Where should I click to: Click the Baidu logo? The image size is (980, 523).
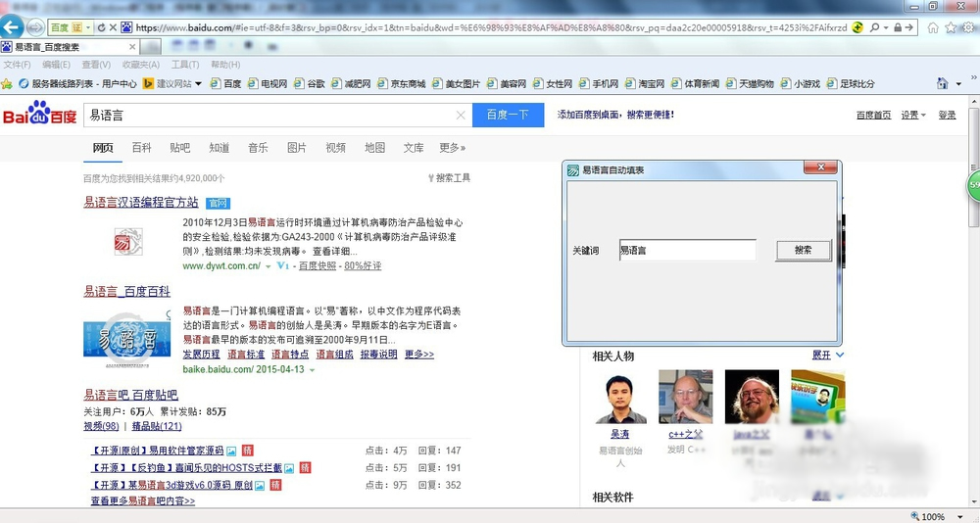click(x=39, y=113)
